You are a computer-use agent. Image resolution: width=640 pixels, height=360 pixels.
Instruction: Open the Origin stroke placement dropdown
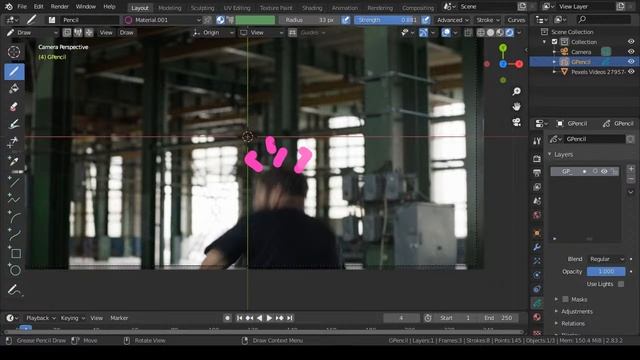[213, 33]
